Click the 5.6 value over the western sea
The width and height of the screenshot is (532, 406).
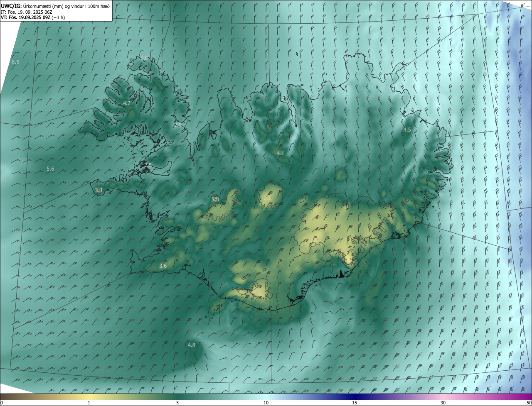click(50, 169)
